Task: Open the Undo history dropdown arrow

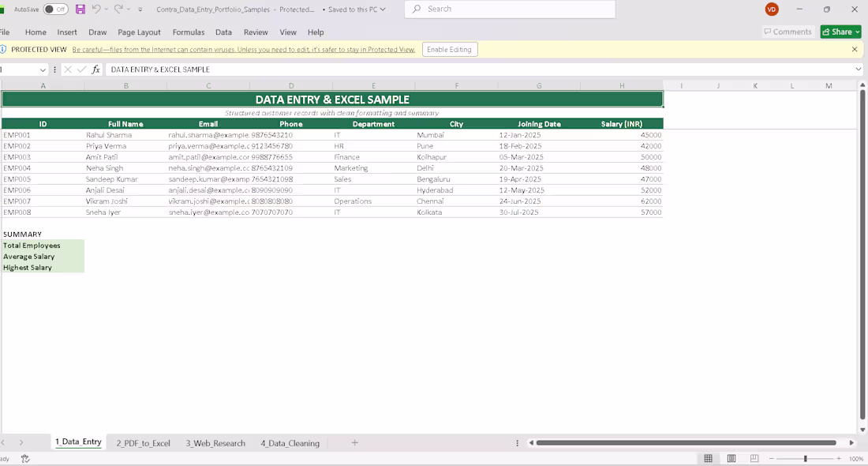Action: coord(107,9)
